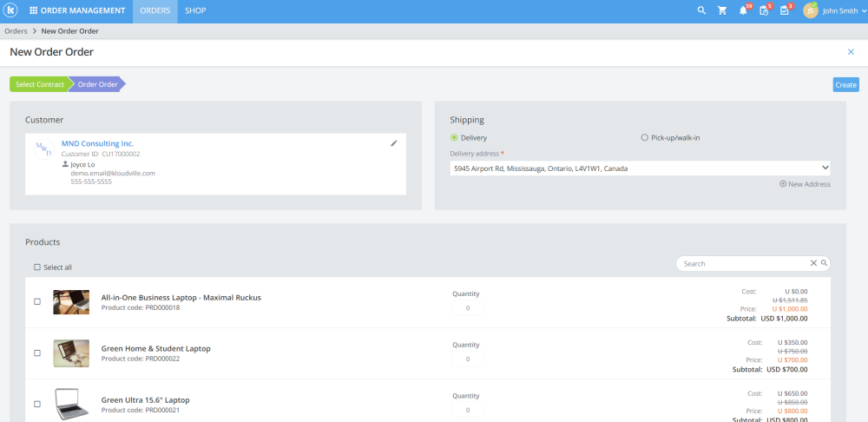Click quantity field for Green Ultra 15.6" Laptop

pos(468,411)
